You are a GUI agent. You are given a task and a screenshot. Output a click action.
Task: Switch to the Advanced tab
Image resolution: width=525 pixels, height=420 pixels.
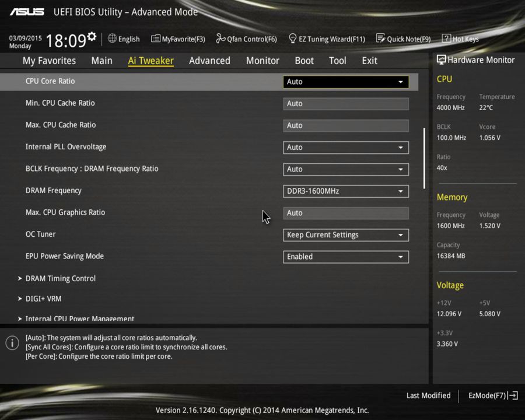pos(209,60)
